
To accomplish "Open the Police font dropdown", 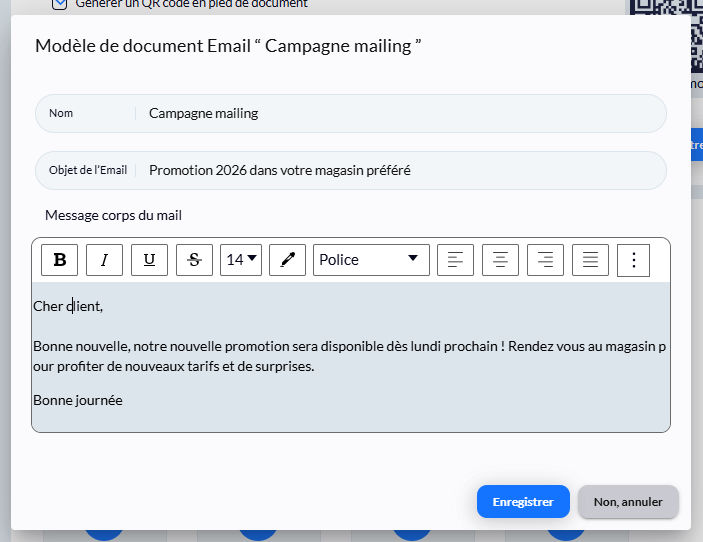I will pyautogui.click(x=371, y=260).
